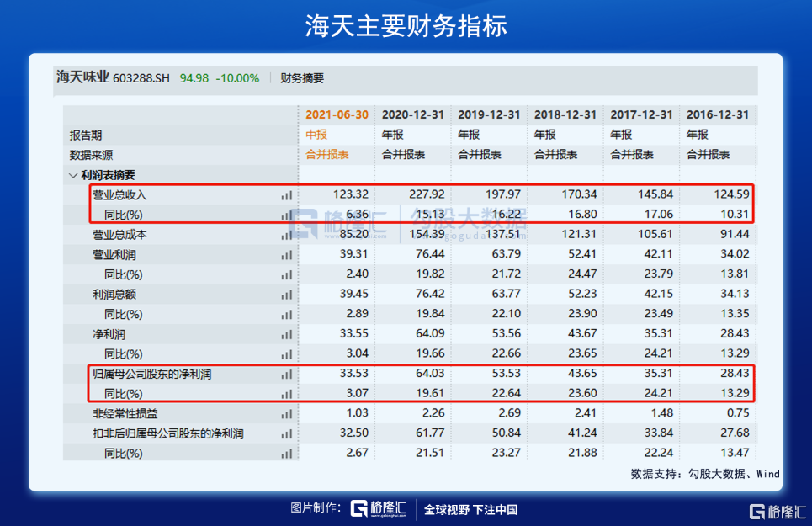Select the 2019-12-31 column header
Viewport: 812px width, 526px height.
[490, 115]
